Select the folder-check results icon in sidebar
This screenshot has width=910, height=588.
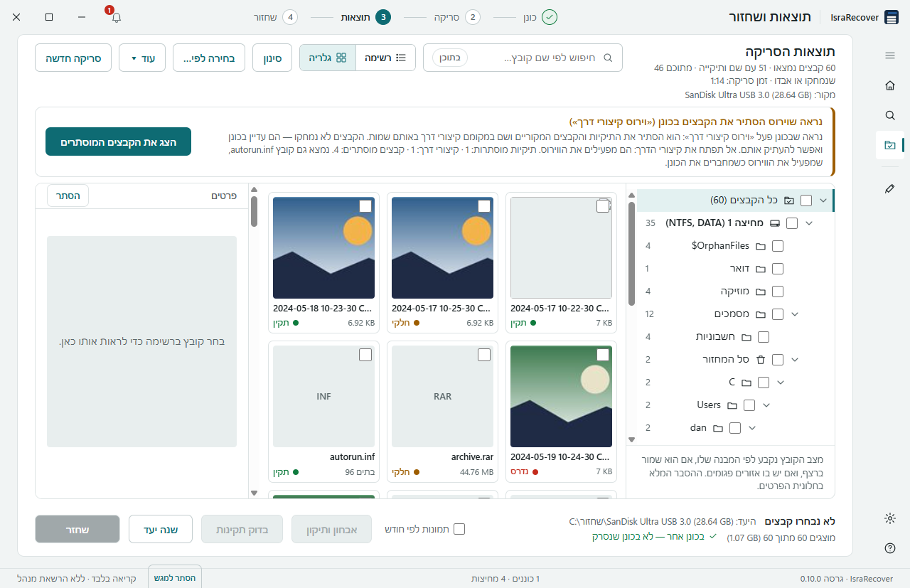tap(889, 145)
